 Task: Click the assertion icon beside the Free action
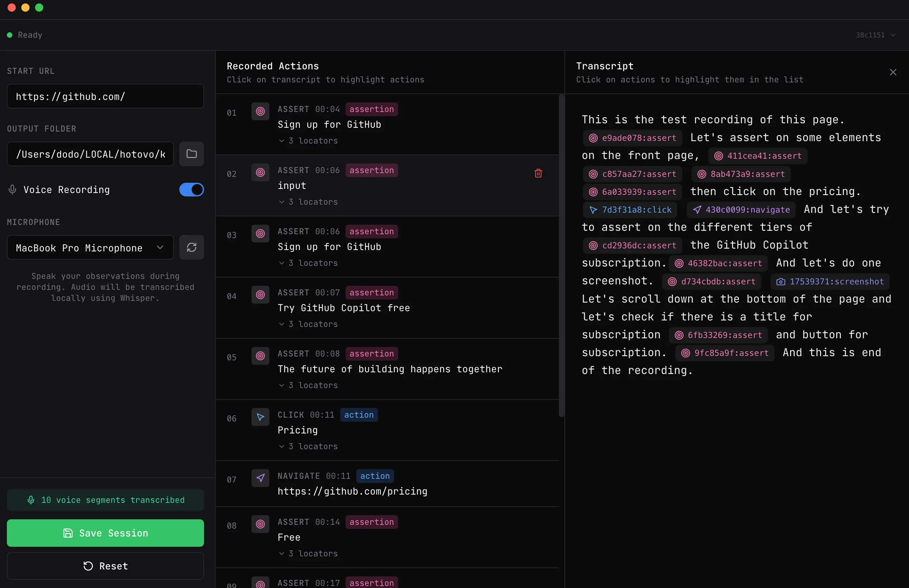pyautogui.click(x=260, y=524)
